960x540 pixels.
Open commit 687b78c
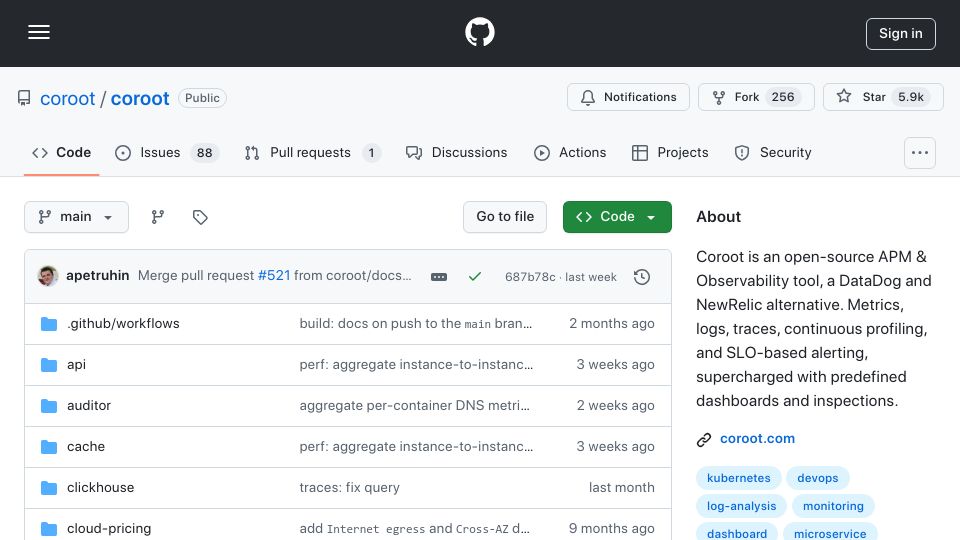[x=530, y=277]
